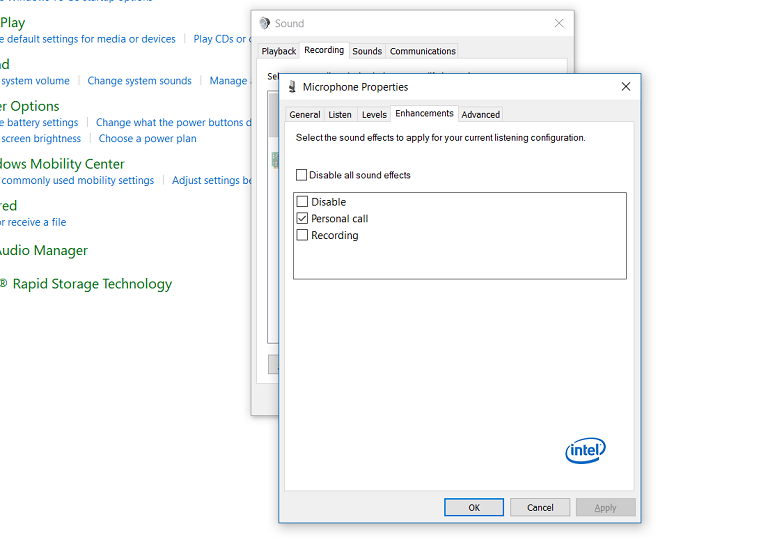The height and width of the screenshot is (540, 775).
Task: Check the Disable all sound effects checkbox
Action: (x=301, y=175)
